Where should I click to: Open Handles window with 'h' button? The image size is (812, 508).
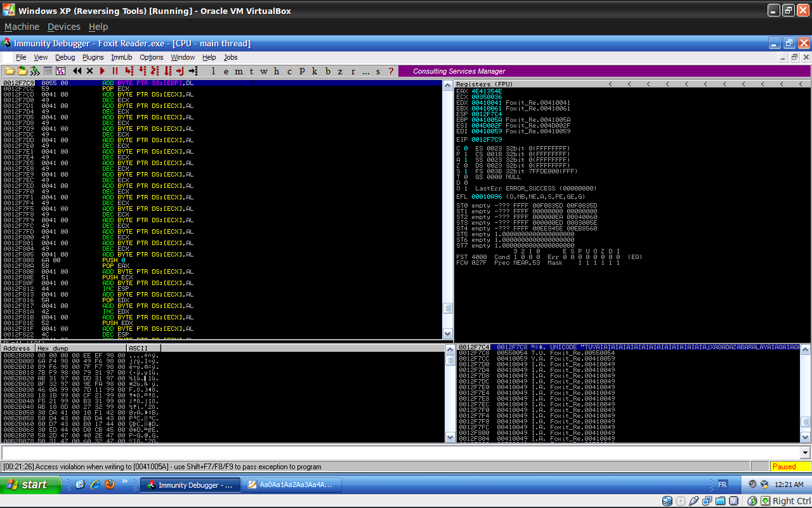[x=277, y=71]
